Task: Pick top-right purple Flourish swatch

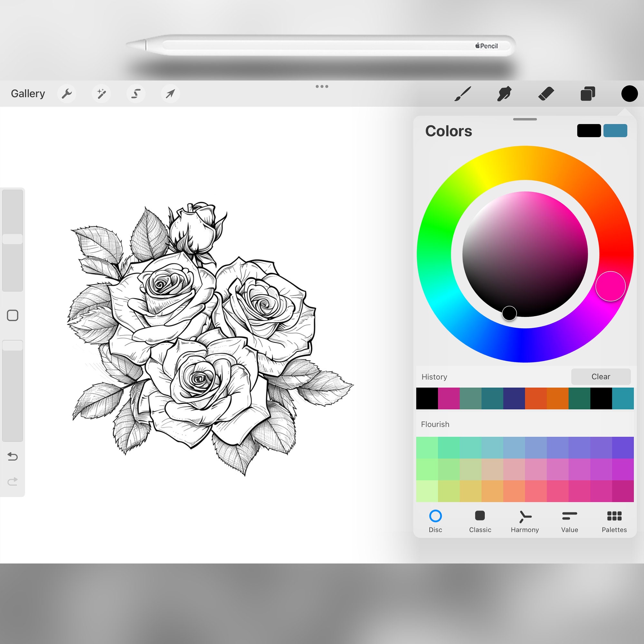Action: click(623, 448)
